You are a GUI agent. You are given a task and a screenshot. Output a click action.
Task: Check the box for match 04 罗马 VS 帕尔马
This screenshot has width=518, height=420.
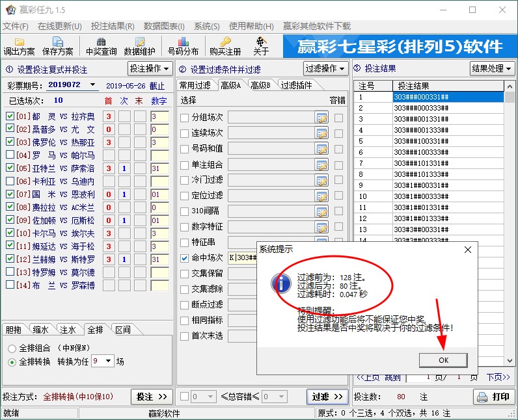point(10,155)
